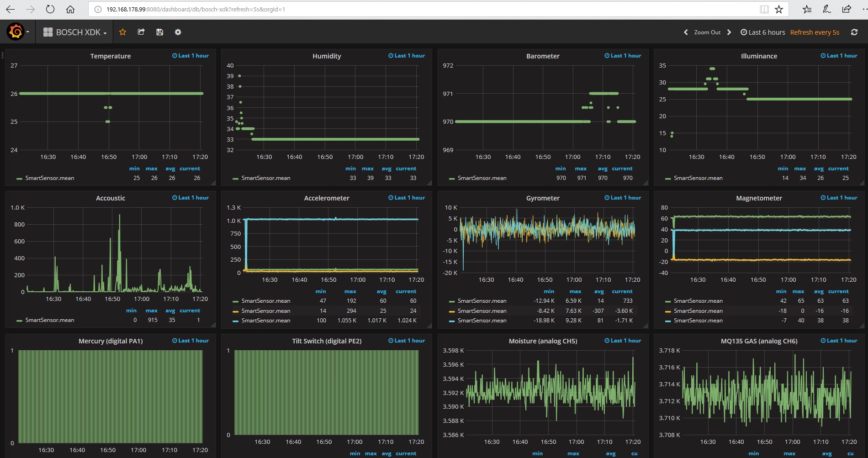This screenshot has height=458, width=868.
Task: Reload the page in the browser
Action: 50,9
